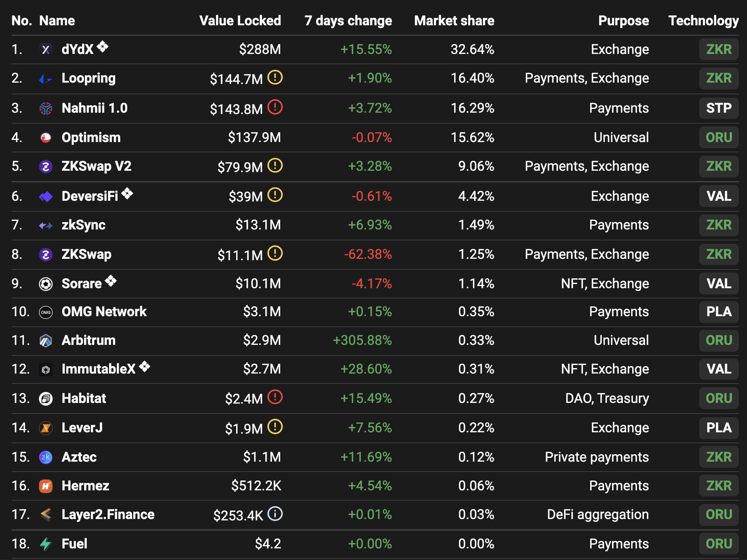Click the Purpose column header

click(624, 21)
